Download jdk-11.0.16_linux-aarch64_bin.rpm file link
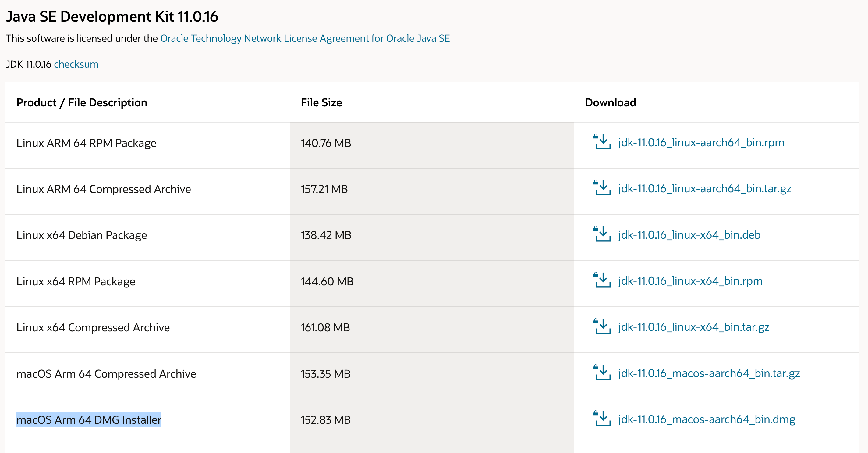 (701, 143)
